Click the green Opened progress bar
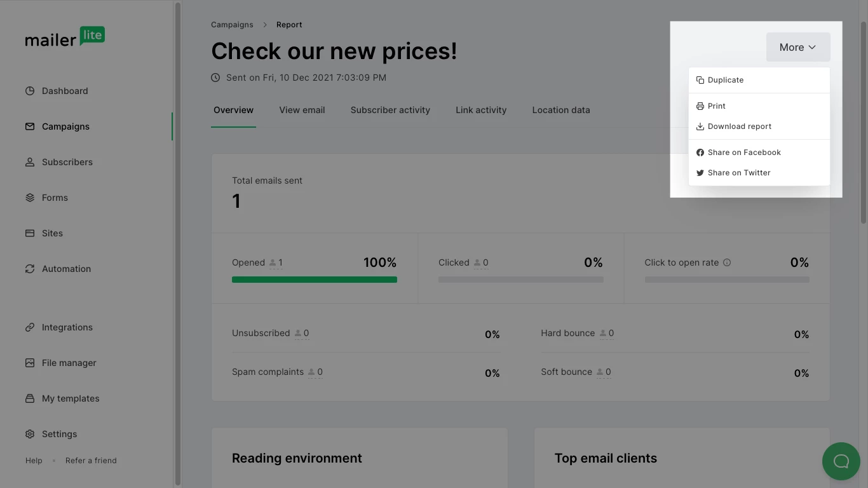This screenshot has height=488, width=868. pyautogui.click(x=314, y=280)
